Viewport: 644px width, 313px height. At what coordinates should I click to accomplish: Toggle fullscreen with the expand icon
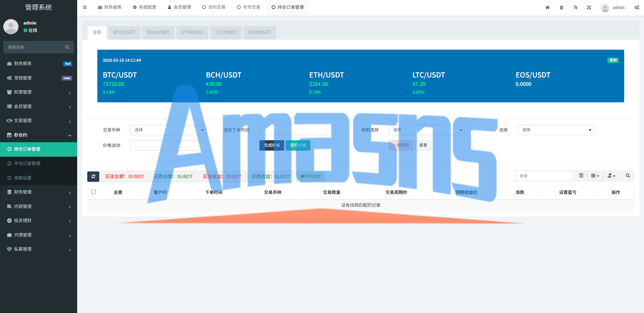[589, 7]
